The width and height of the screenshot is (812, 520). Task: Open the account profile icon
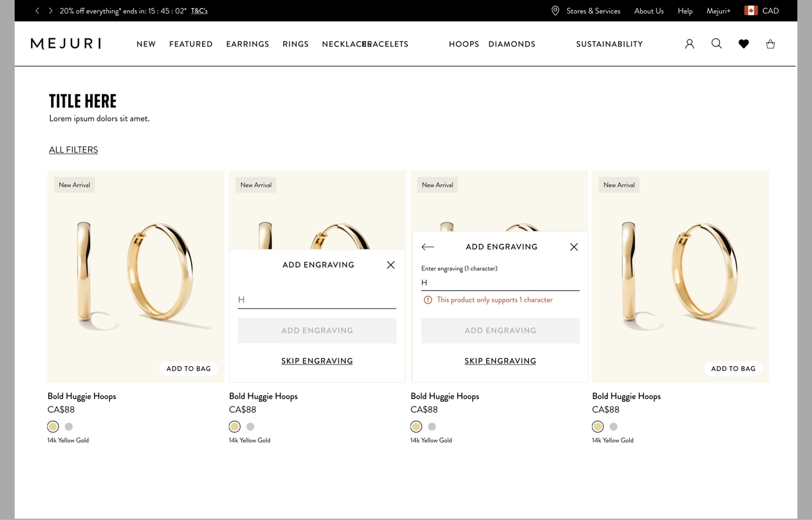click(689, 44)
